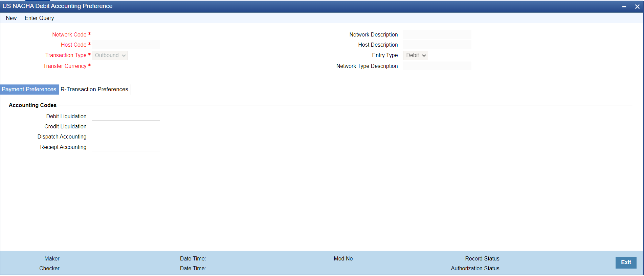This screenshot has width=644, height=276.
Task: Minimize the US NACHA Debit Accounting window
Action: (x=624, y=6)
